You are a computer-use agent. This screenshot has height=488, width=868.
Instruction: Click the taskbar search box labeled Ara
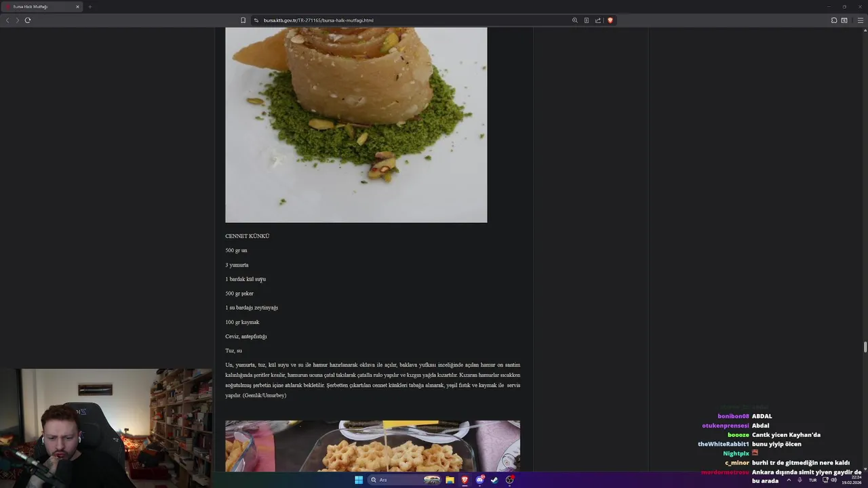(x=404, y=480)
